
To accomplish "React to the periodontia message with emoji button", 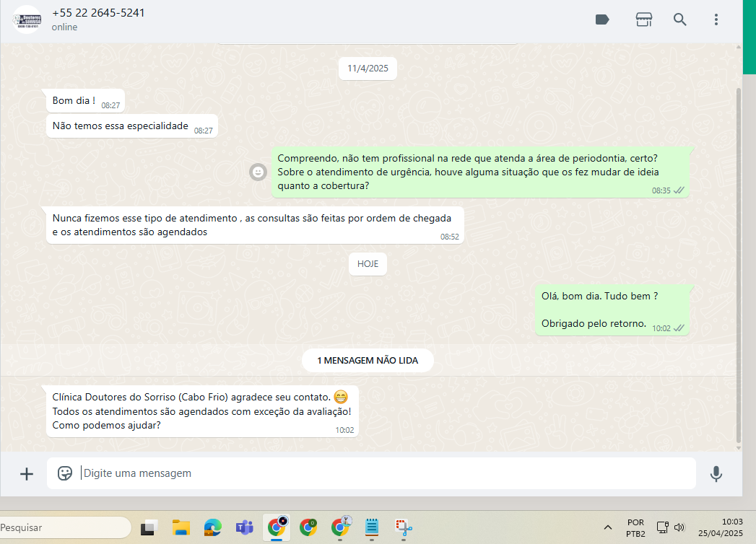I will point(258,172).
